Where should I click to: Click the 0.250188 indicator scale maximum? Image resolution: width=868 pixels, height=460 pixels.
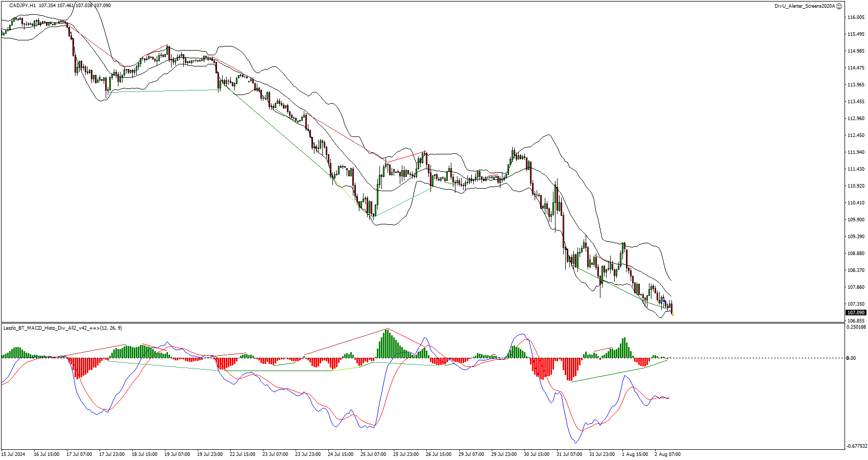857,327
